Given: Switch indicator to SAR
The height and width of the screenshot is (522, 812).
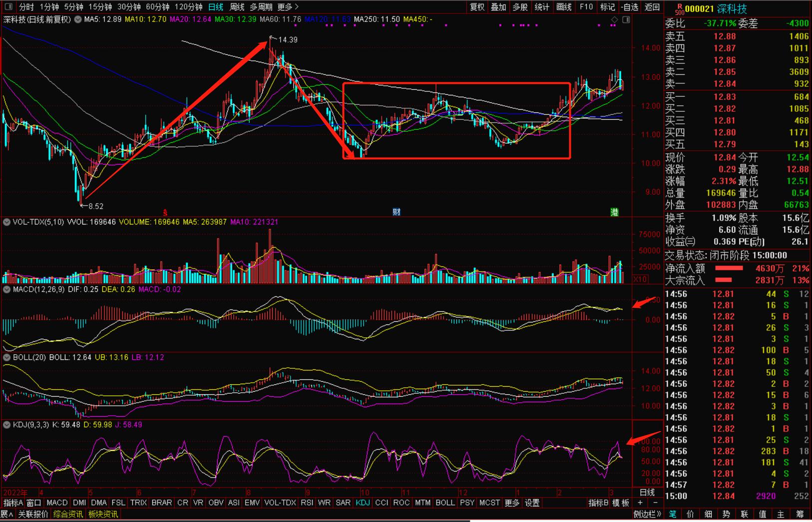Looking at the screenshot, I should pyautogui.click(x=343, y=503).
